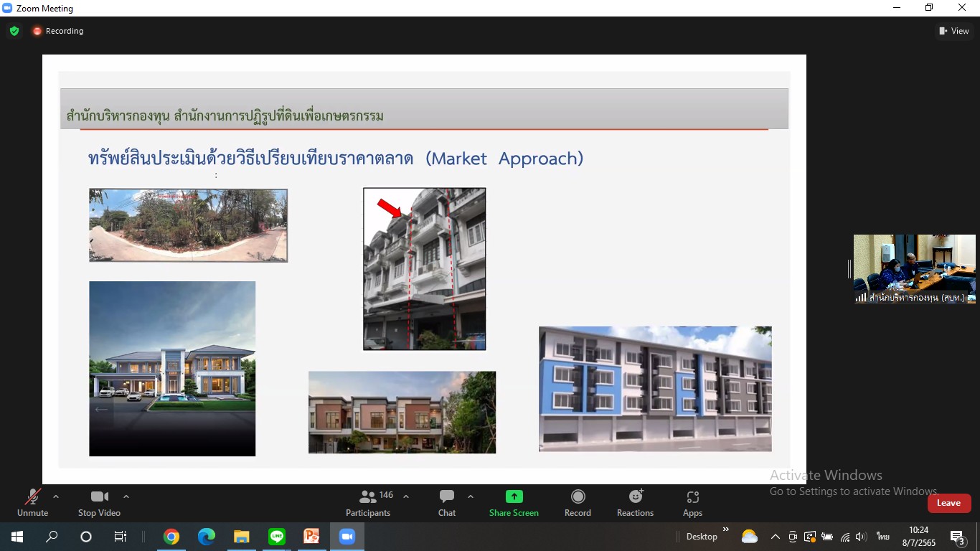Open the Chat panel
Screen dimensions: 980x551
[x=447, y=502]
